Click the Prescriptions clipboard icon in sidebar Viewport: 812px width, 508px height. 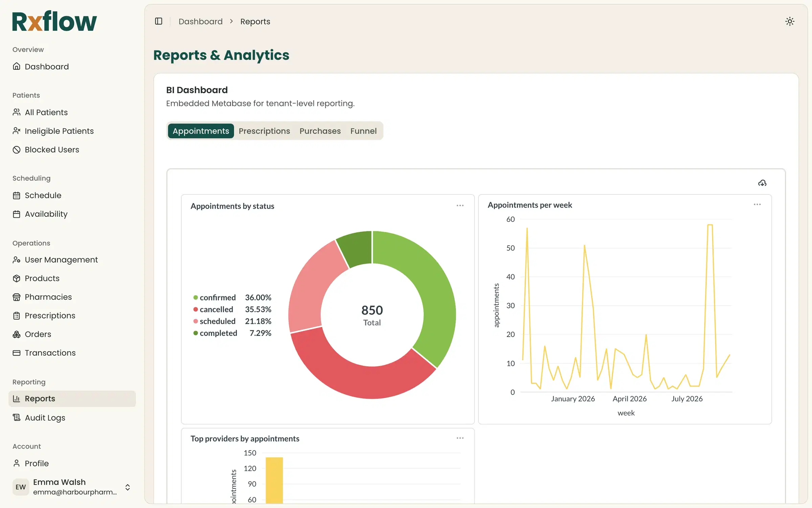(x=17, y=316)
